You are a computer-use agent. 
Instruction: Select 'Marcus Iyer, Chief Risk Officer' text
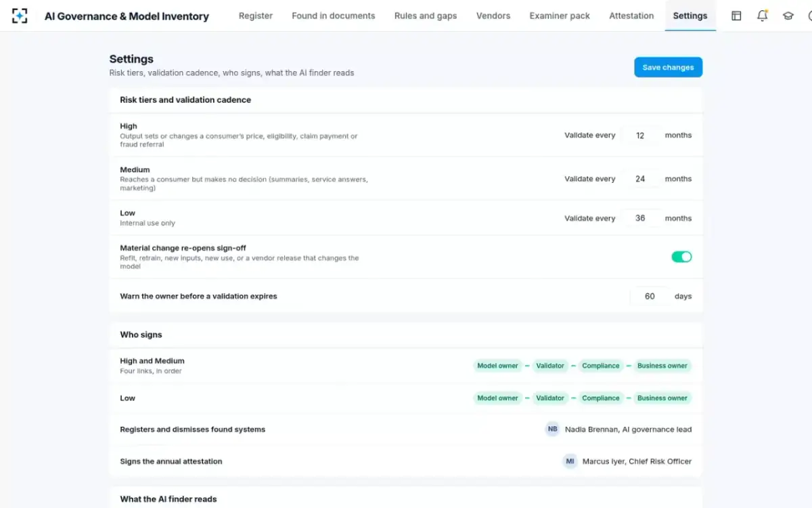[637, 461]
